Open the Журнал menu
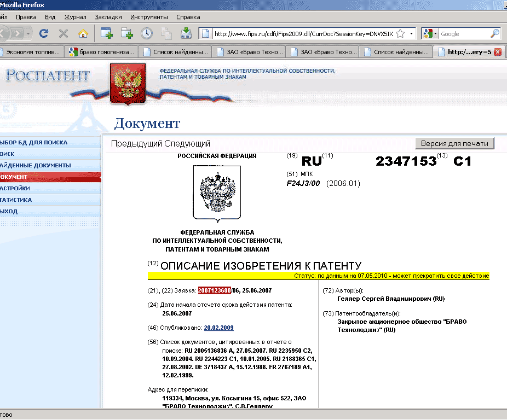 pos(75,17)
